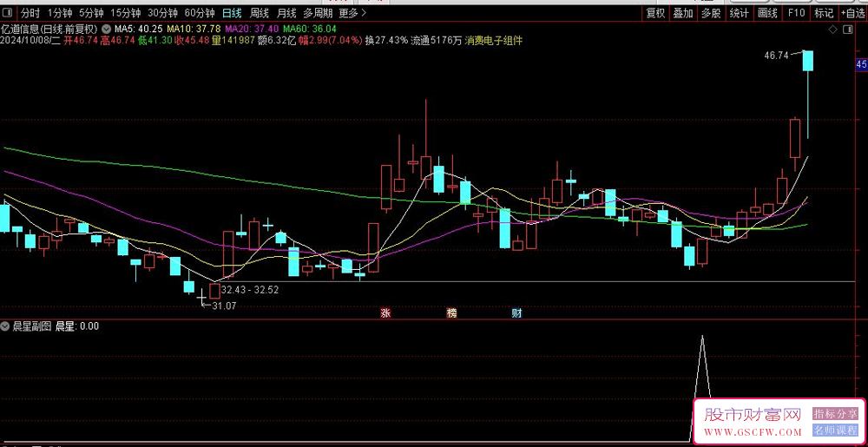Switch to the 1分钟 period
The image size is (868, 447).
(58, 13)
